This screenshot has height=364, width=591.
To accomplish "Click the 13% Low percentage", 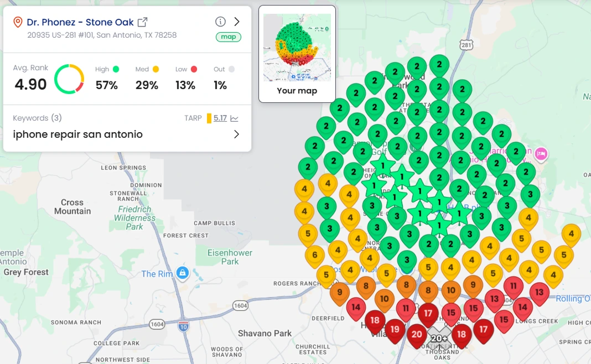I will 185,85.
